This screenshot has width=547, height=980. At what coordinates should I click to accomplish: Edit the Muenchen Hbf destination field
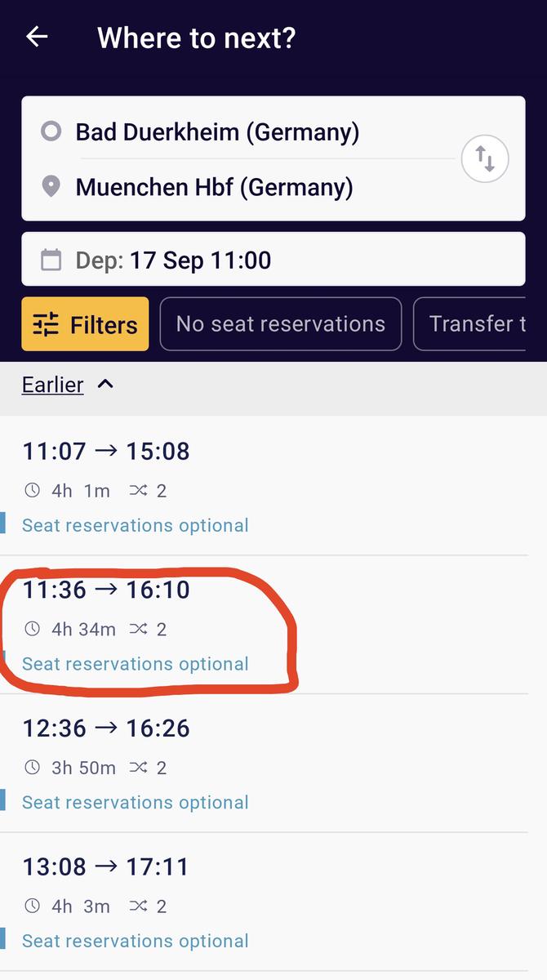[214, 187]
